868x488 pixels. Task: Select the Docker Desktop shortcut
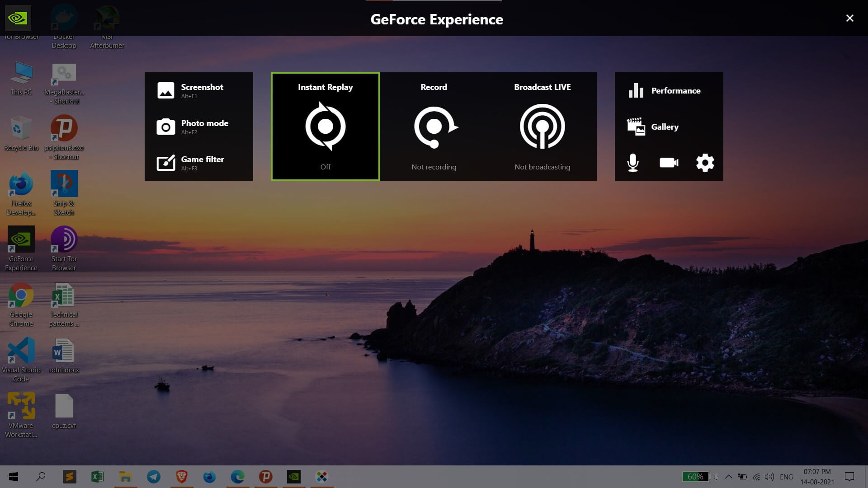click(x=64, y=26)
